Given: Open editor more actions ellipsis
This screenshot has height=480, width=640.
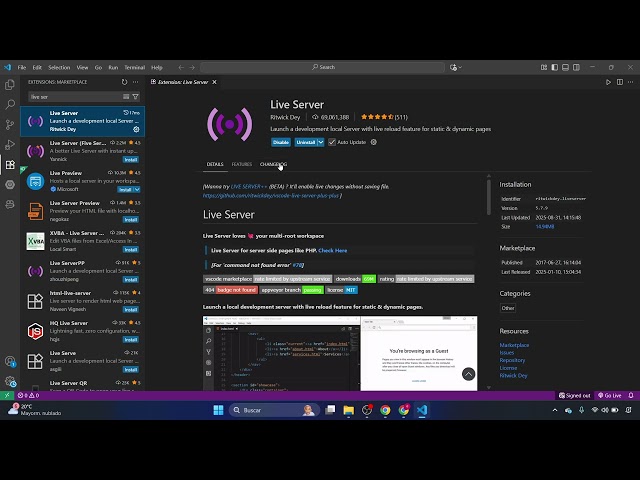Looking at the screenshot, I should [631, 82].
